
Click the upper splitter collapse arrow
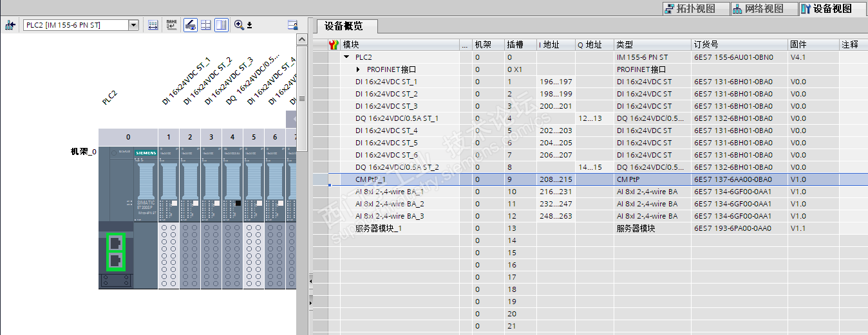click(x=311, y=281)
